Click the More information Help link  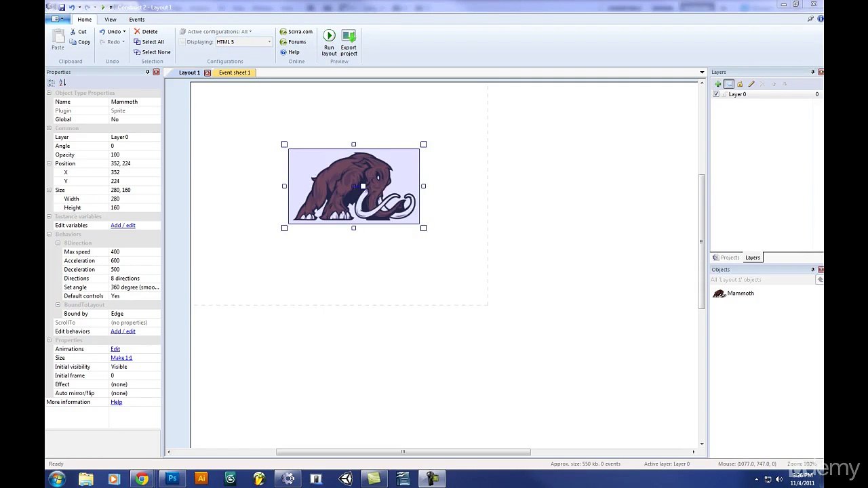point(117,403)
